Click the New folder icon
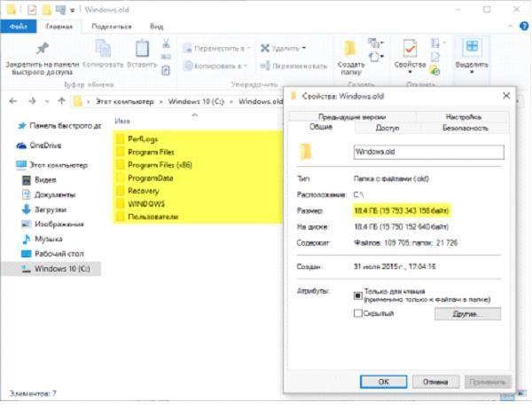The width and height of the screenshot is (532, 418). click(x=350, y=49)
